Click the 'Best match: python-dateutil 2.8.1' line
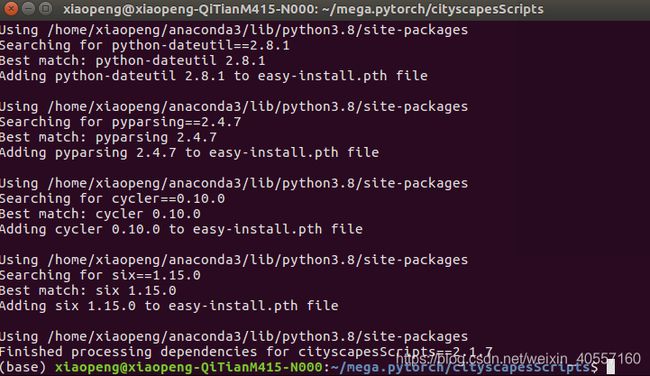This screenshot has width=650, height=376. [x=133, y=60]
